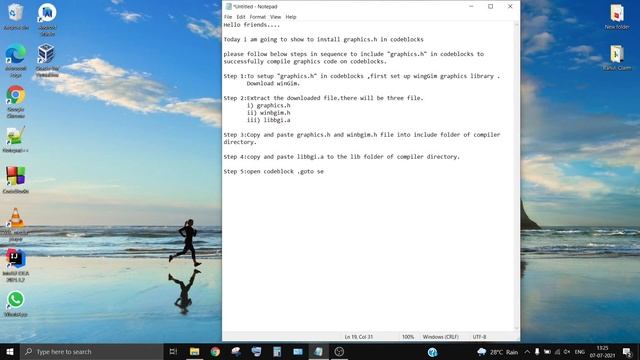Open the Format menu in Notepad
Screen dimensions: 640x360
click(258, 17)
